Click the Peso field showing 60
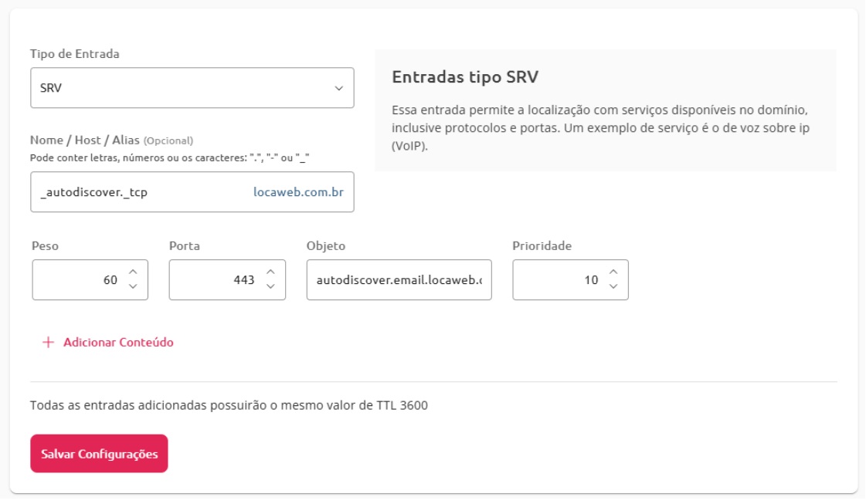Viewport: 866px width, 504px height. 90,280
